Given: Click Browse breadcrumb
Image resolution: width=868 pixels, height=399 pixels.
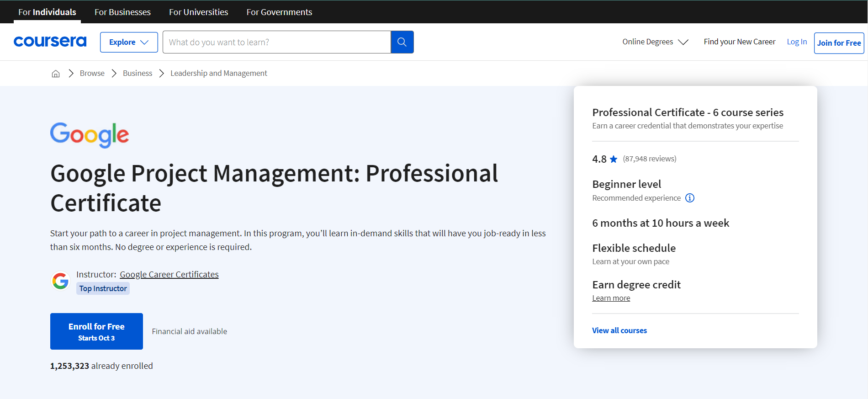Looking at the screenshot, I should point(92,73).
